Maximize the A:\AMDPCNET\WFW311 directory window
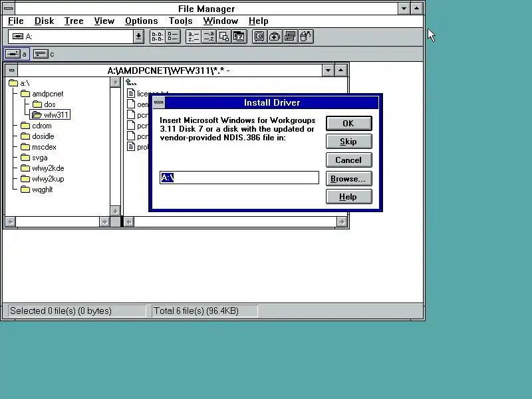This screenshot has height=399, width=532. [340, 70]
